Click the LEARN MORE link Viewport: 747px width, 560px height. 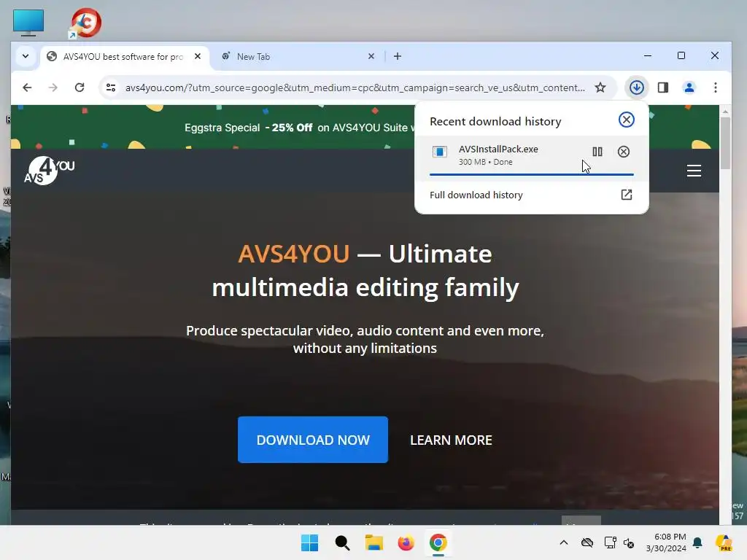tap(451, 440)
